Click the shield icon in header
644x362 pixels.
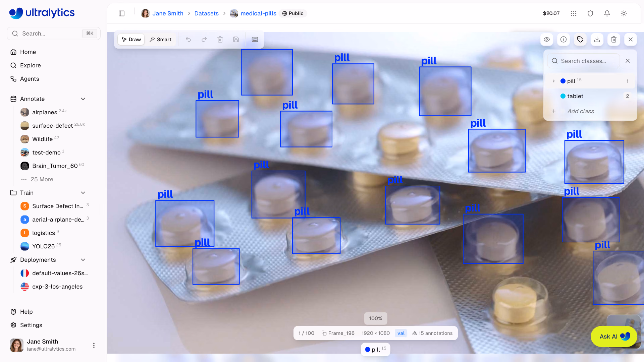[x=590, y=13]
